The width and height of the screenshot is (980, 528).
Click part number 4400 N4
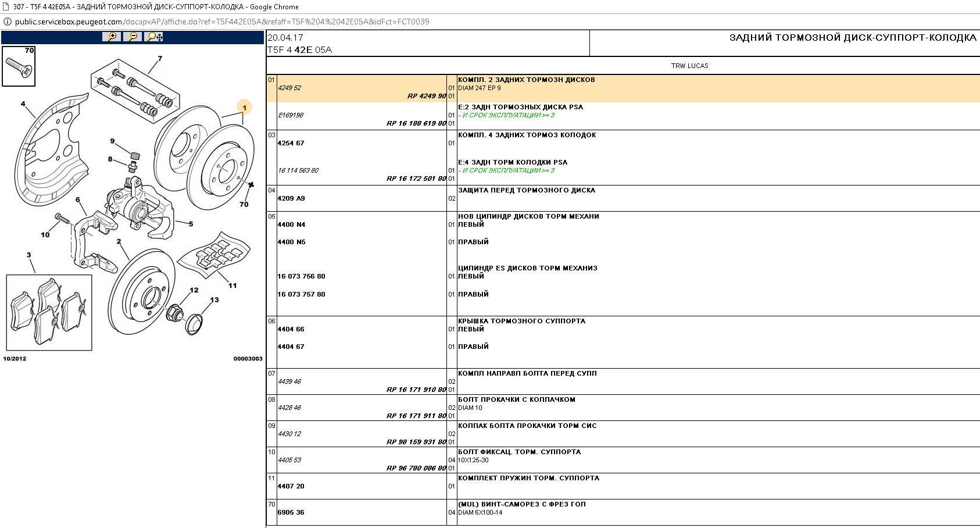(291, 224)
